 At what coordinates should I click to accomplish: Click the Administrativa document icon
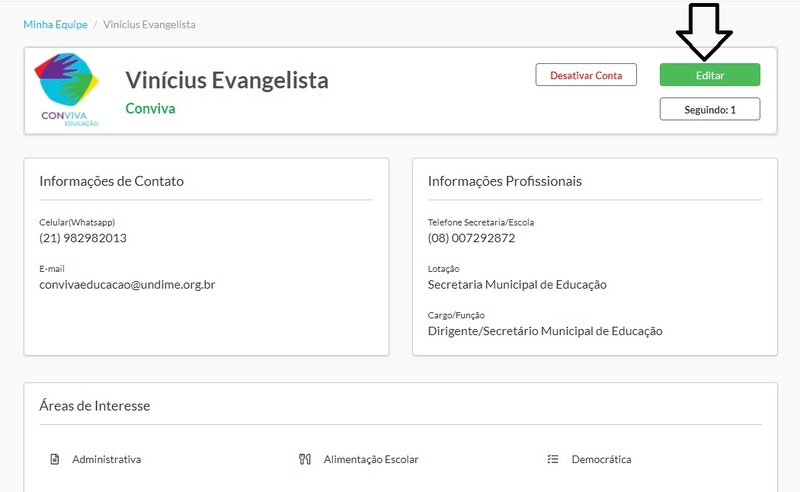[55, 459]
